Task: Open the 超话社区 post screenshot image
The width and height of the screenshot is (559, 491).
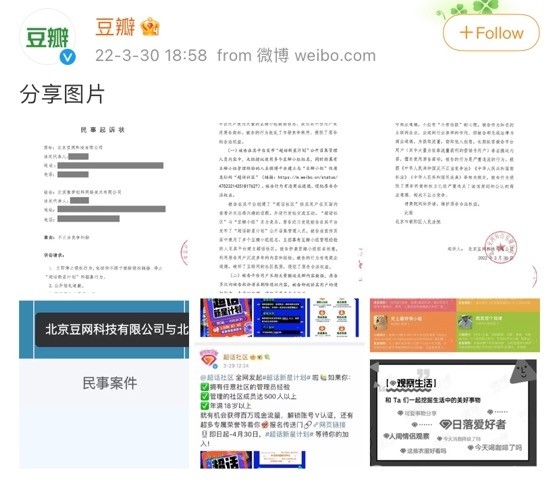Action: coord(280,384)
